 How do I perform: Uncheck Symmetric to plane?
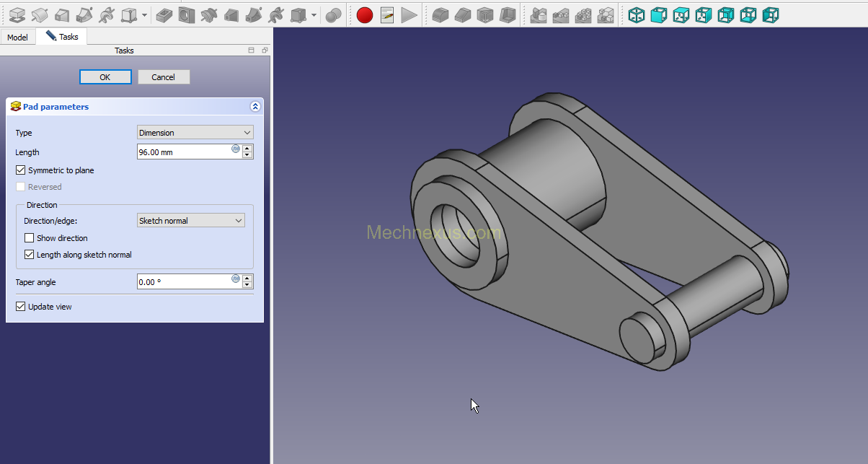[x=20, y=170]
